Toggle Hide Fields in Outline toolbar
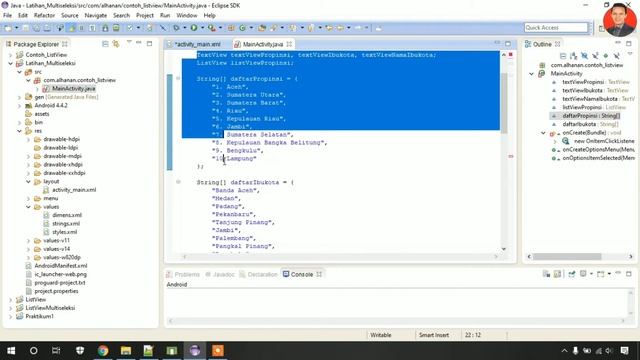 pyautogui.click(x=584, y=56)
